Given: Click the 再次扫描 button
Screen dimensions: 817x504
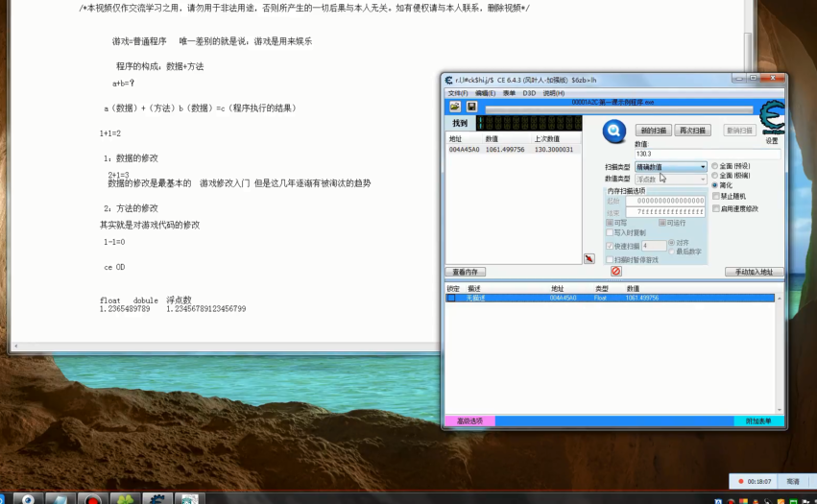Looking at the screenshot, I should click(693, 131).
